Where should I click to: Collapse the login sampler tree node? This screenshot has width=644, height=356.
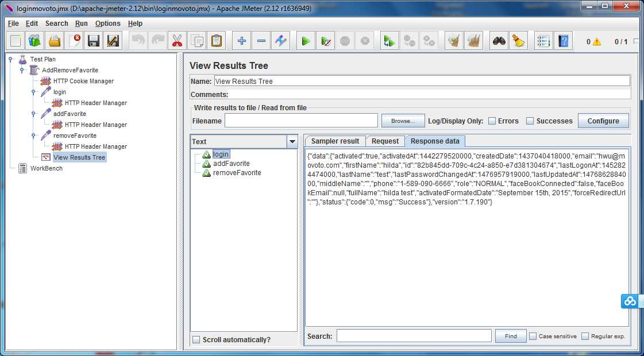34,92
